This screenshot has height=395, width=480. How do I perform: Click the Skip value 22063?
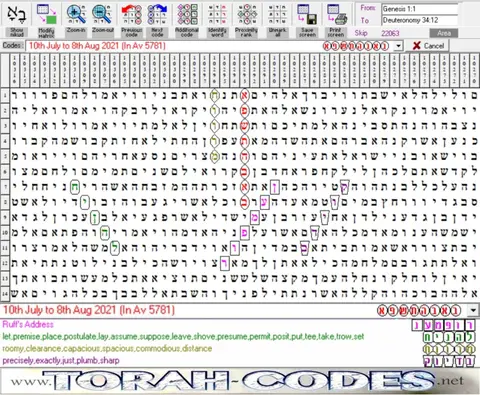point(390,33)
